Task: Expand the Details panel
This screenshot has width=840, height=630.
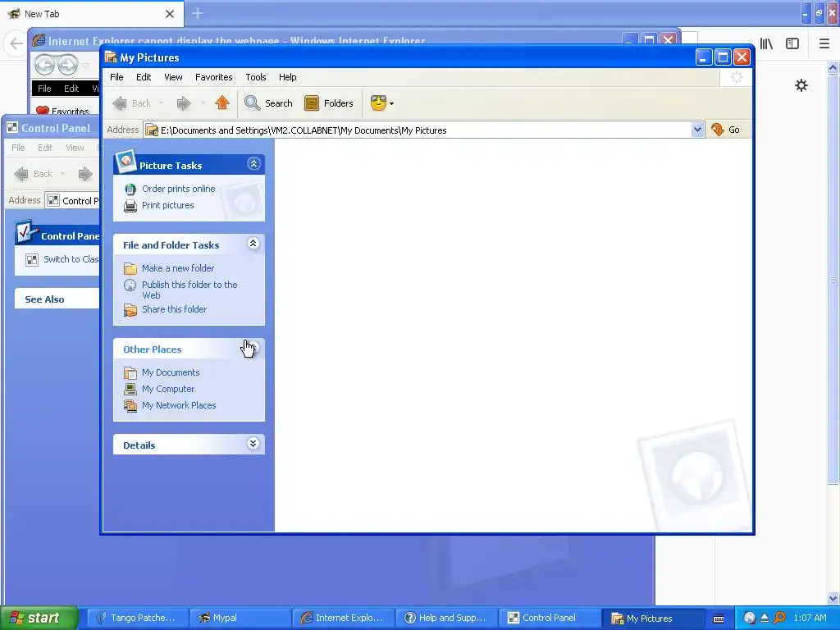Action: 253,444
